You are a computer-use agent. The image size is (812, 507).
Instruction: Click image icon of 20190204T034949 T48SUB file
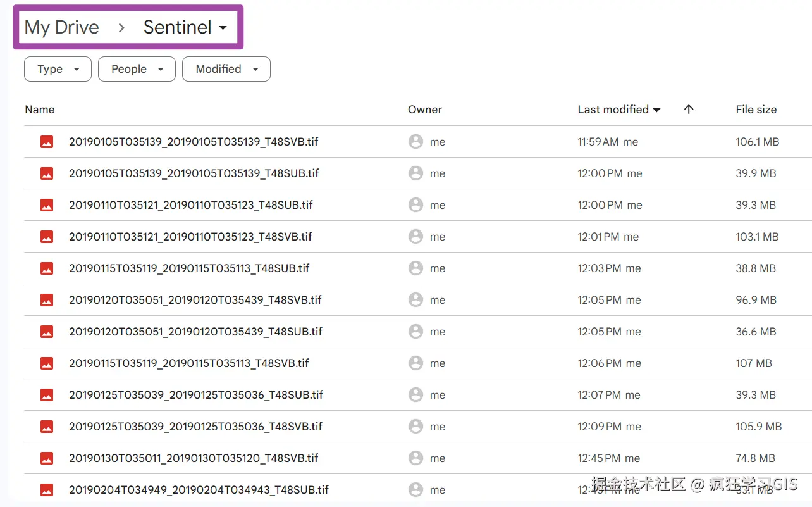tap(47, 490)
